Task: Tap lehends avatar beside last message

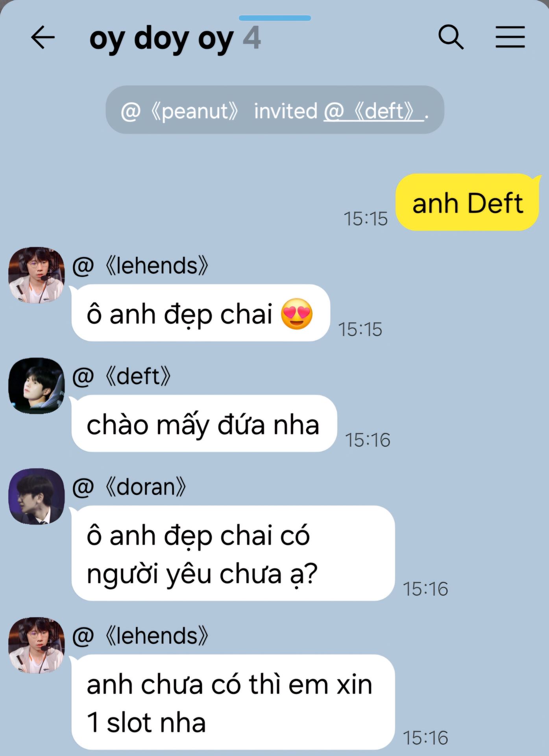Action: click(36, 645)
